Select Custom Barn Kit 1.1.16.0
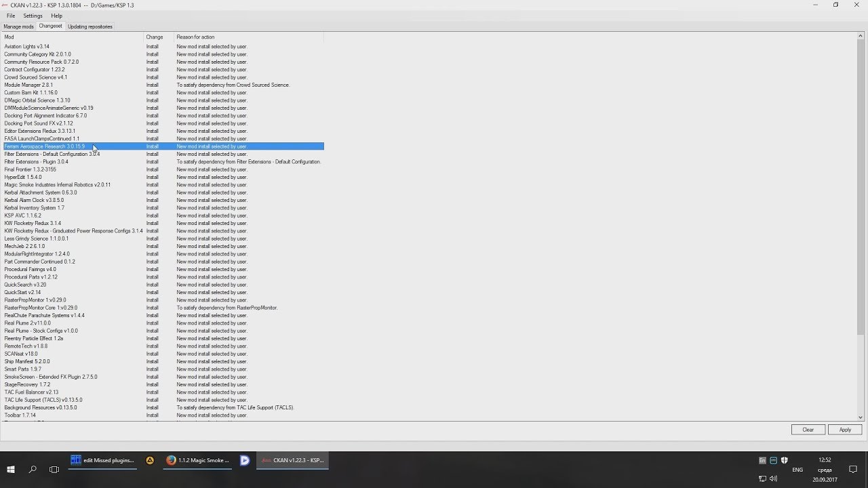Image resolution: width=868 pixels, height=488 pixels. 163,93
